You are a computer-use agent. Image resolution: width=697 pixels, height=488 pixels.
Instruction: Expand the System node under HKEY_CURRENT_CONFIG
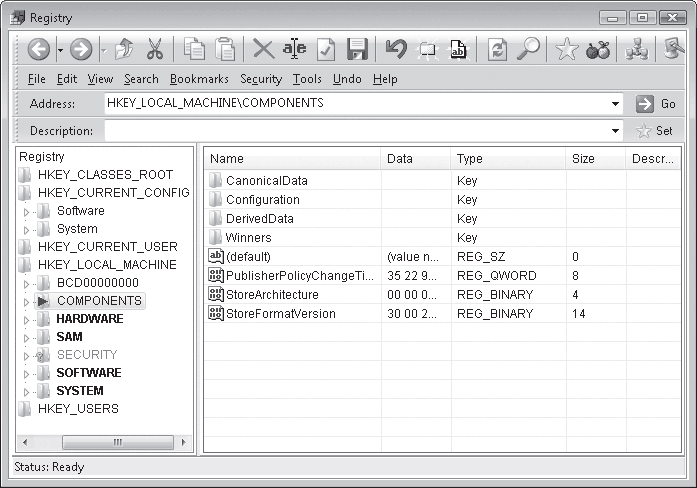click(26, 230)
